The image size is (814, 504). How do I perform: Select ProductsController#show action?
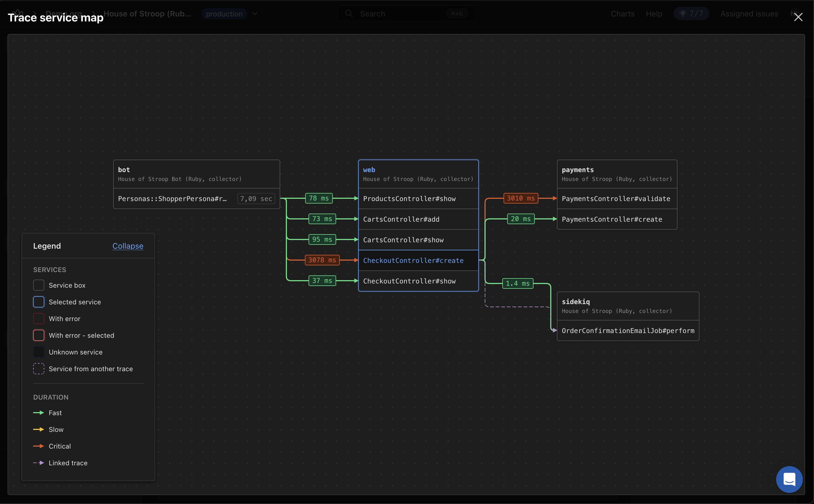tap(418, 199)
